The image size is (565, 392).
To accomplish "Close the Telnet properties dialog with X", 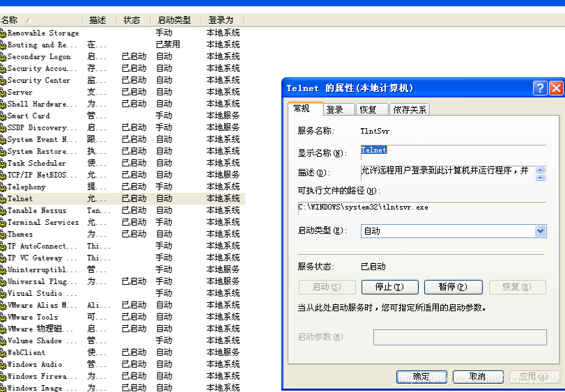I will pyautogui.click(x=556, y=88).
